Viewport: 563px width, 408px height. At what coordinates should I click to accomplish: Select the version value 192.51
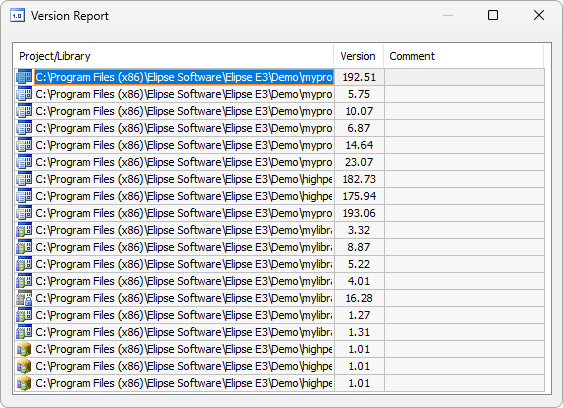tap(359, 77)
